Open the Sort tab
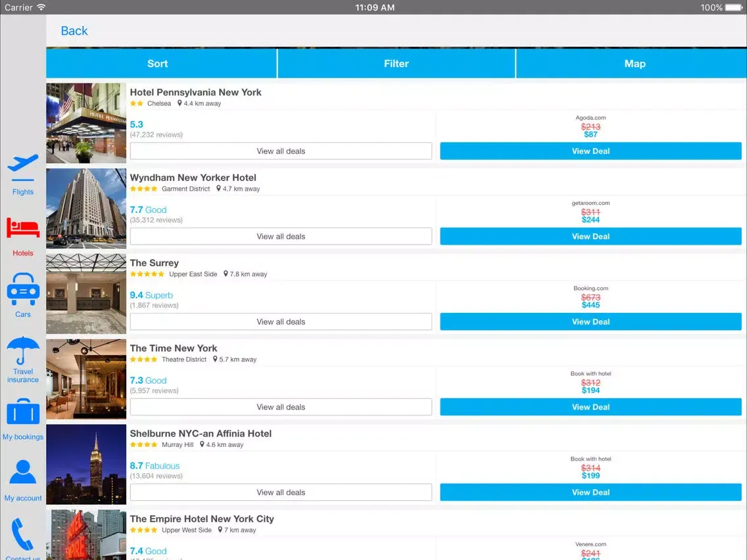The width and height of the screenshot is (747, 560). (x=161, y=63)
